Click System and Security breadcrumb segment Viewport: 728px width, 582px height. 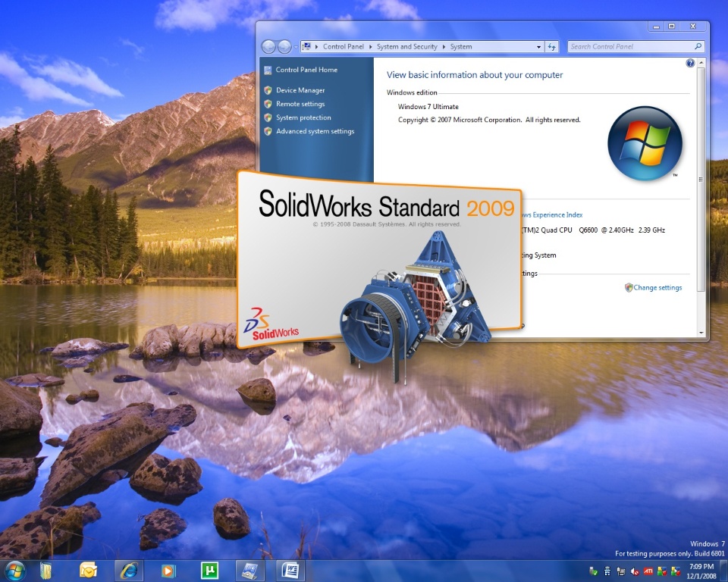[x=406, y=46]
